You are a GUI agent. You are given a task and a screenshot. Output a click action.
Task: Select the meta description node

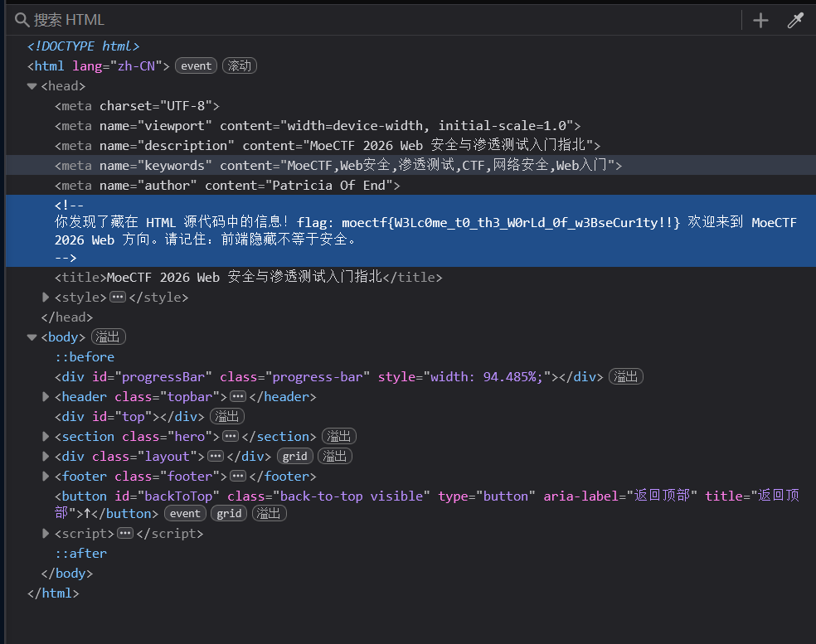coord(328,146)
